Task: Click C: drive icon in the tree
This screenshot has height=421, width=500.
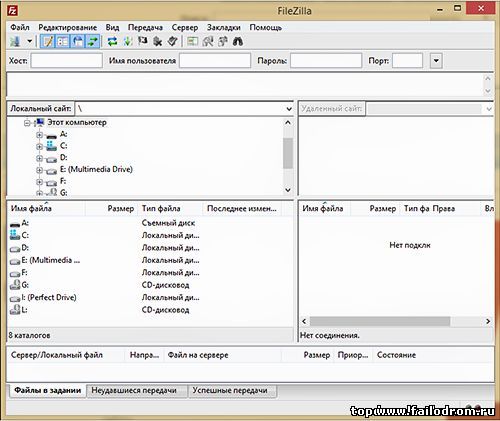Action: tap(51, 146)
